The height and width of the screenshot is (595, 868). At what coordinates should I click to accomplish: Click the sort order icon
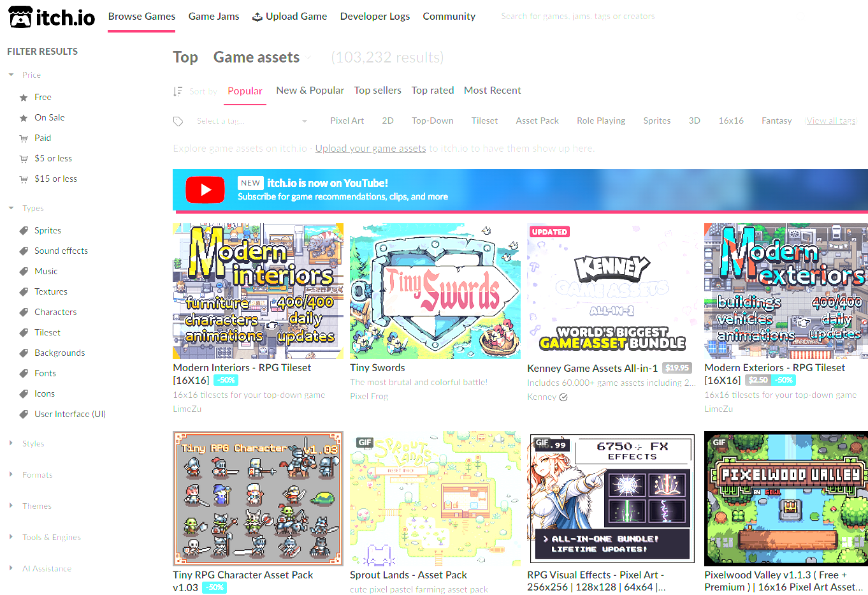[x=178, y=91]
